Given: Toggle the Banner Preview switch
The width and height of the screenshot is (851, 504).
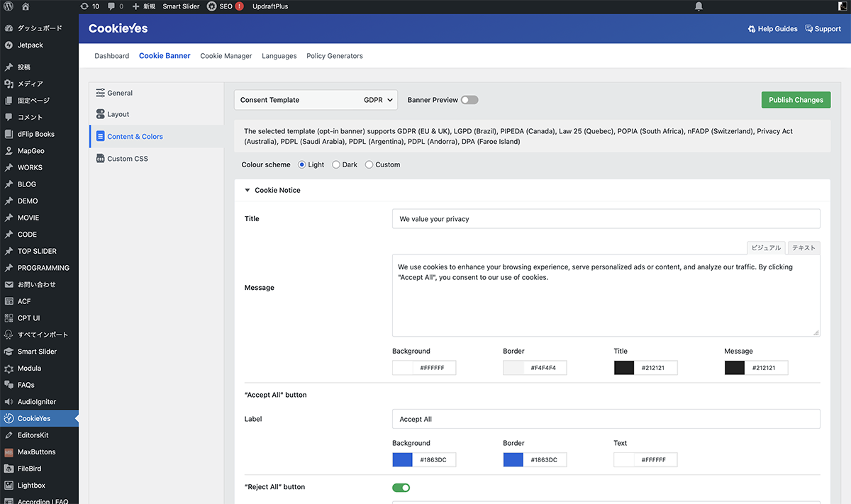Looking at the screenshot, I should [x=469, y=100].
